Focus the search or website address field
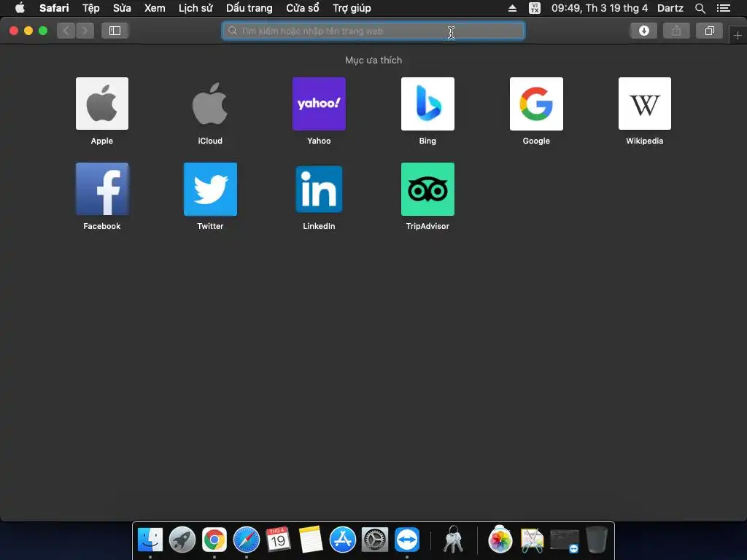The image size is (747, 560). pos(373,31)
